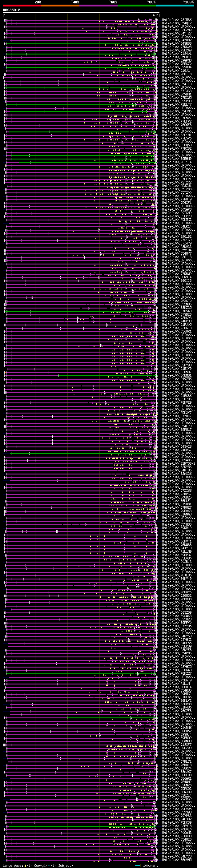Click UniRef100_A5JZU1 entry
Viewport: 197px width, 868px height.
[177, 186]
